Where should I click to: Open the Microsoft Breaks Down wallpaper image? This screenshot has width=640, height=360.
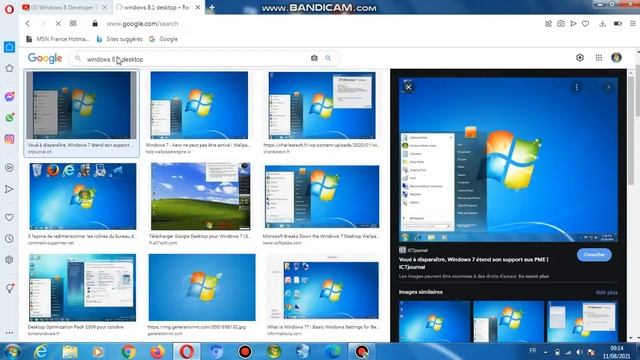322,197
